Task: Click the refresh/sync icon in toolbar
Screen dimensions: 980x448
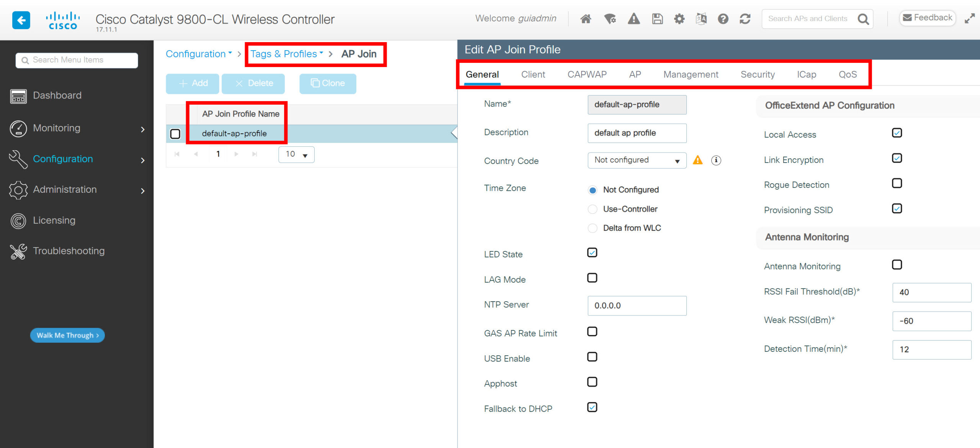Action: pyautogui.click(x=744, y=18)
